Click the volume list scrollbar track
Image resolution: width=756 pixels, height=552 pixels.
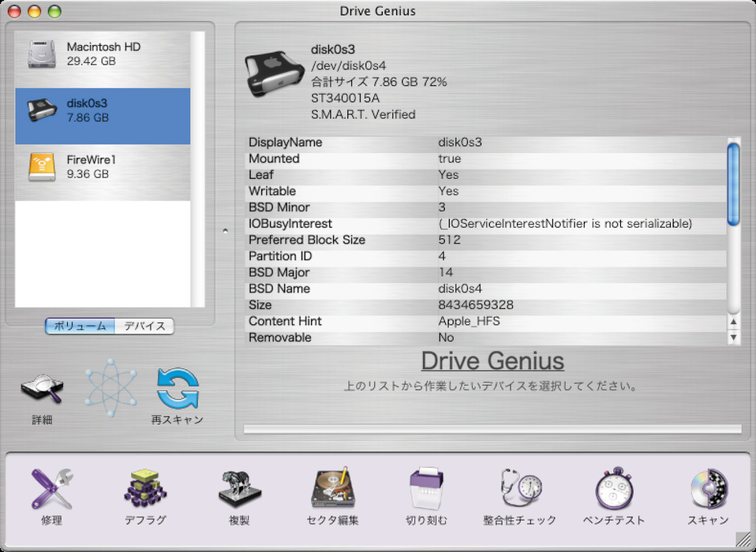[198, 169]
